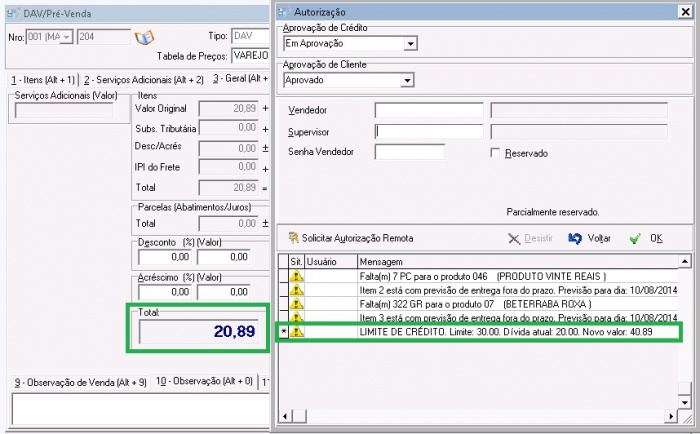Click warning icon on BETERRABA ROXA row

coord(296,304)
